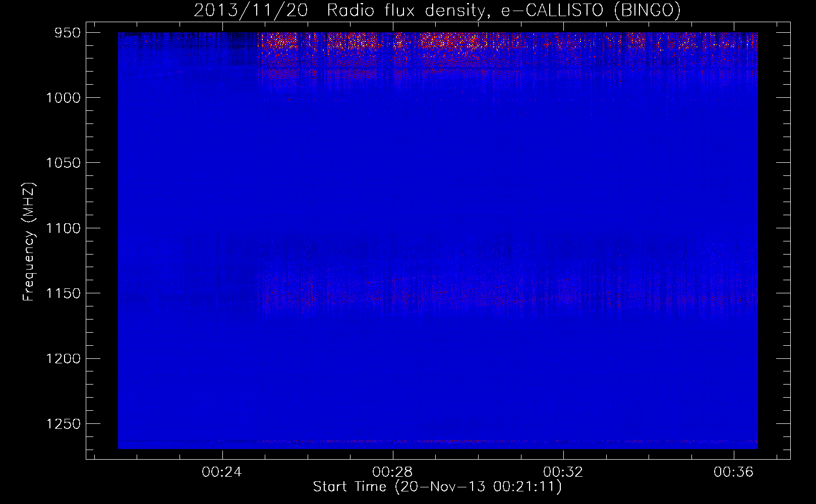This screenshot has height=504, width=816.
Task: Click the plot title '2013/11/20 Radio flux density, e-CALLISTO (BINGO)'
Action: pyautogui.click(x=437, y=11)
